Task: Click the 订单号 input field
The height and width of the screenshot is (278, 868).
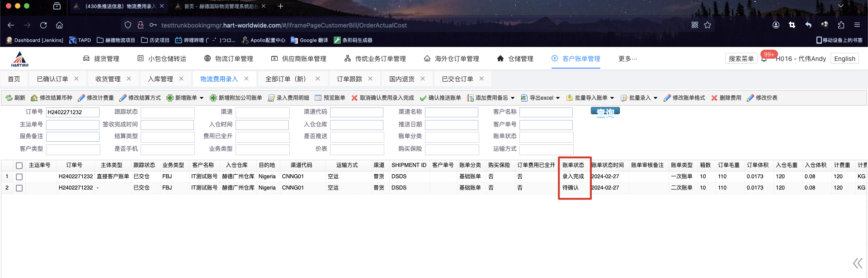Action: tap(72, 112)
